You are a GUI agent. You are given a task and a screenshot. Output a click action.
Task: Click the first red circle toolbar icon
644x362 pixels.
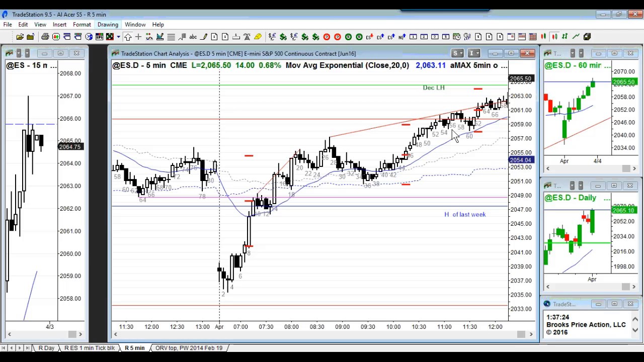327,37
